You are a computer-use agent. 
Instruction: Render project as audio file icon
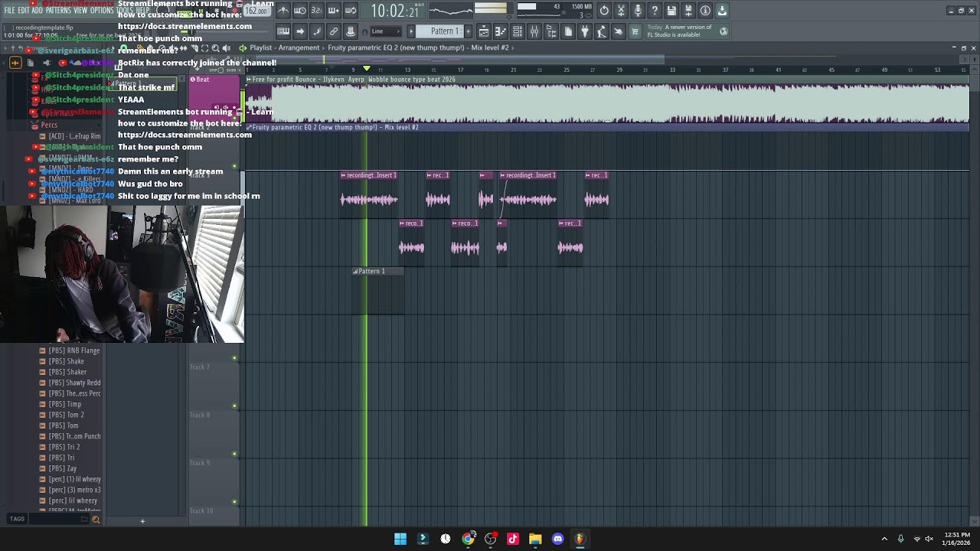(688, 11)
